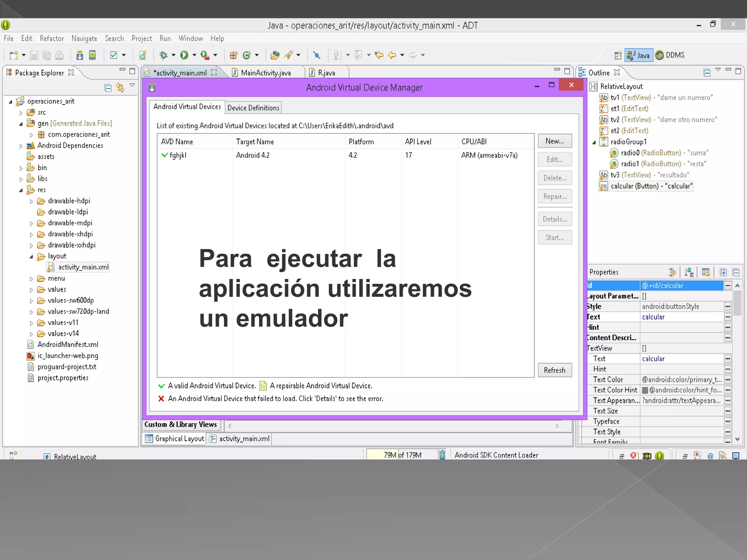Screen dimensions: 747x560
Task: Open the Navigate menu
Action: click(x=84, y=38)
